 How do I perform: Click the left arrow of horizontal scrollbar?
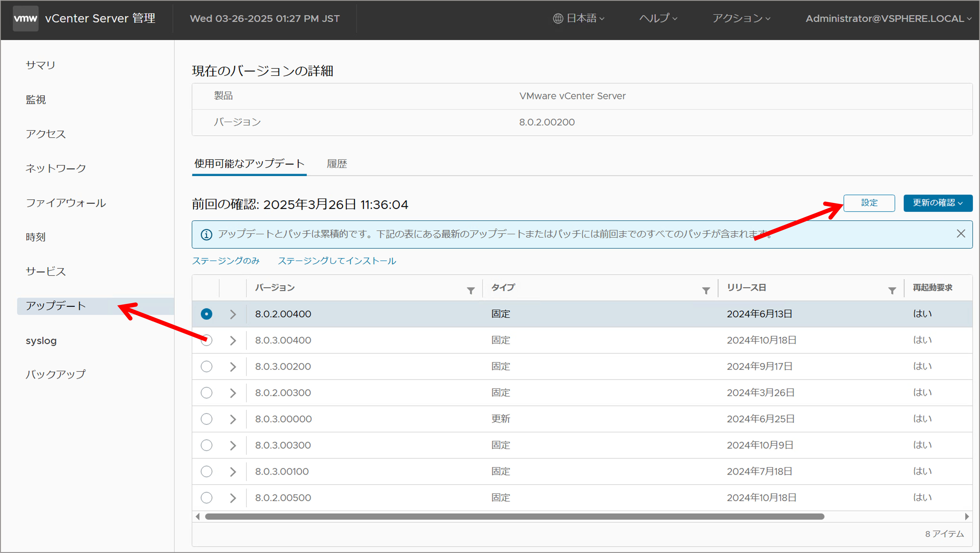[197, 516]
